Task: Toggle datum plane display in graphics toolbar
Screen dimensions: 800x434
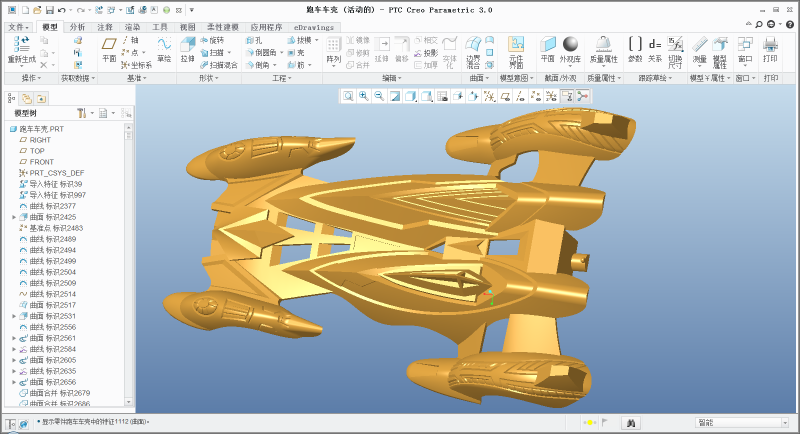Action: pos(505,96)
